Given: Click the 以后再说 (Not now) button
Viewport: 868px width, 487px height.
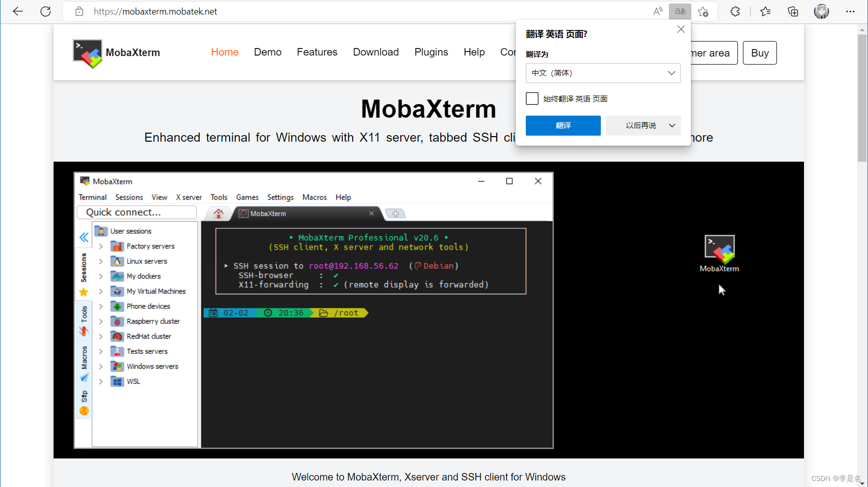Looking at the screenshot, I should (640, 126).
